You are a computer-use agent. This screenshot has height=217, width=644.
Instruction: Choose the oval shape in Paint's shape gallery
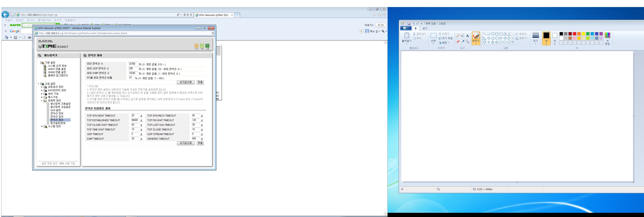(493, 34)
